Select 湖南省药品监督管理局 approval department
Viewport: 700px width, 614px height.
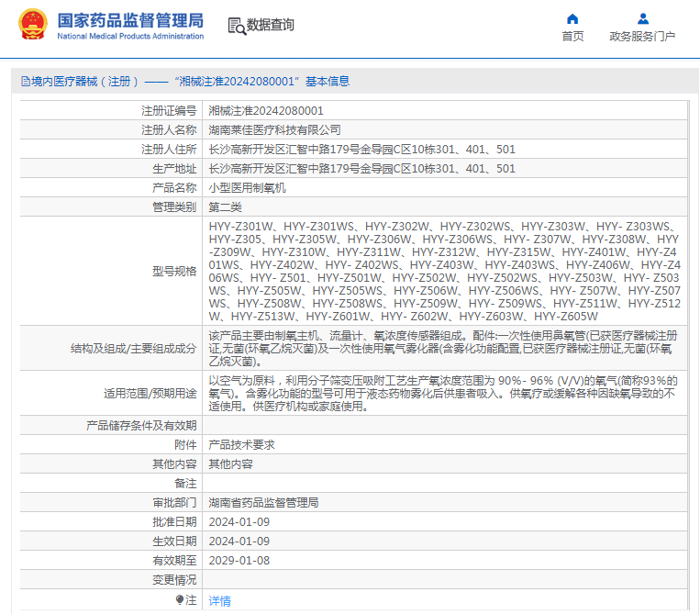(264, 503)
